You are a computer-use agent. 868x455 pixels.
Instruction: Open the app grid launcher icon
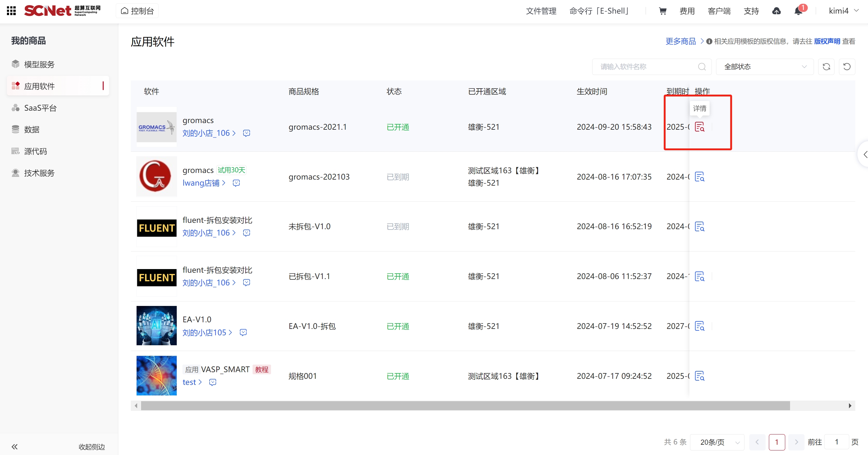(x=11, y=11)
